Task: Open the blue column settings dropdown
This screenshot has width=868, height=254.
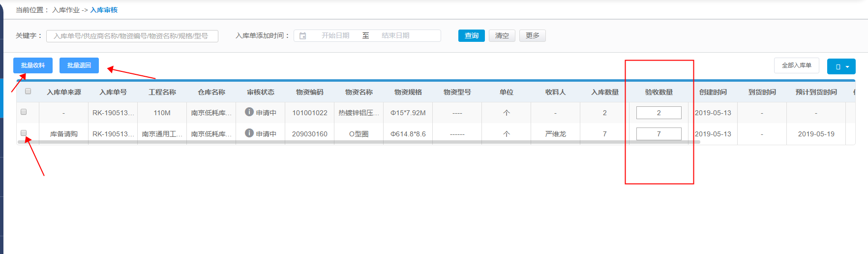Action: pos(841,66)
